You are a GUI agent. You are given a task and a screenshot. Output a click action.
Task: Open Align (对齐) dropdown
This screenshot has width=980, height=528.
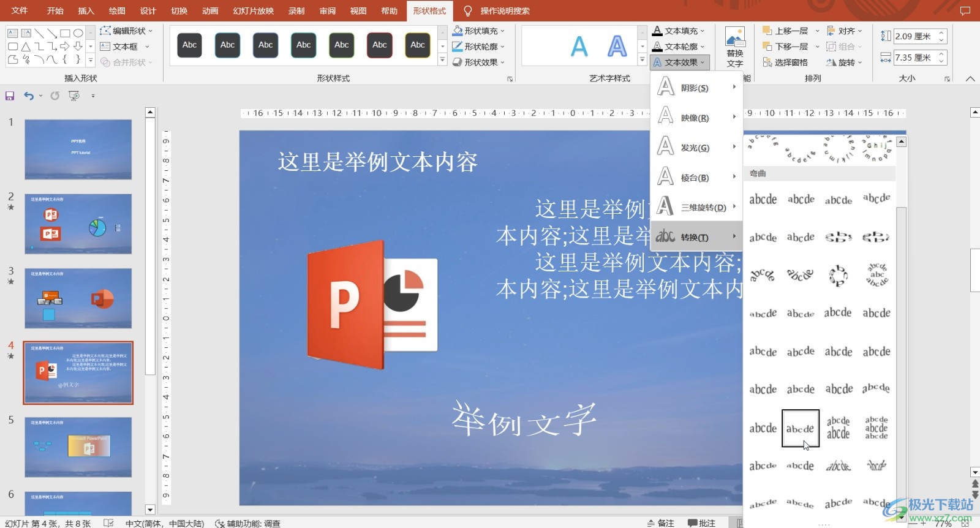point(844,31)
